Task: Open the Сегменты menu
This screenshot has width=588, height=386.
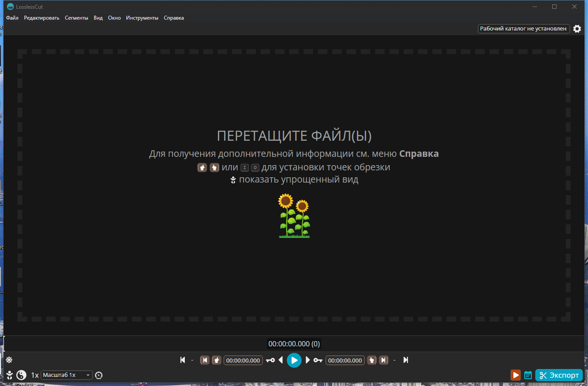Action: click(x=76, y=18)
